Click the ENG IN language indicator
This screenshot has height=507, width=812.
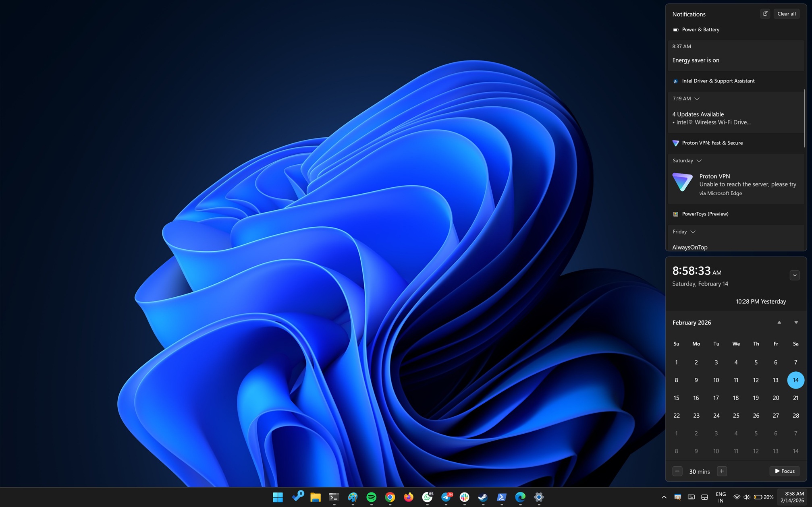tap(721, 497)
